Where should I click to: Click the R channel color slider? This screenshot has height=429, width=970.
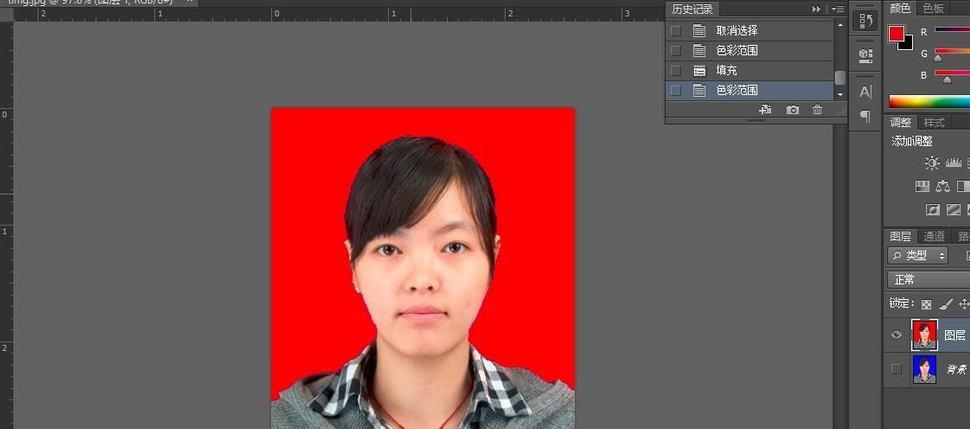click(952, 29)
